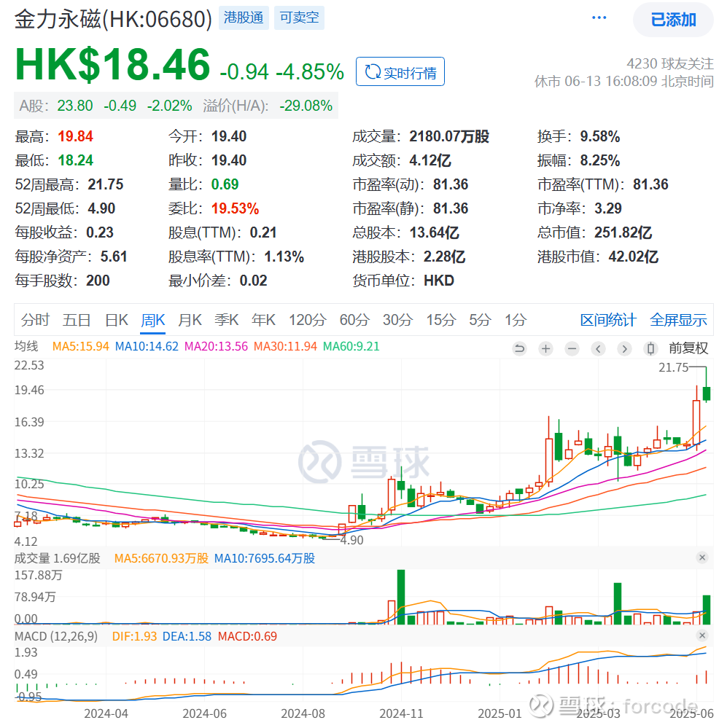Screen dimensions: 719x728
Task: Click the MA5:15.94 legend value
Action: click(80, 346)
